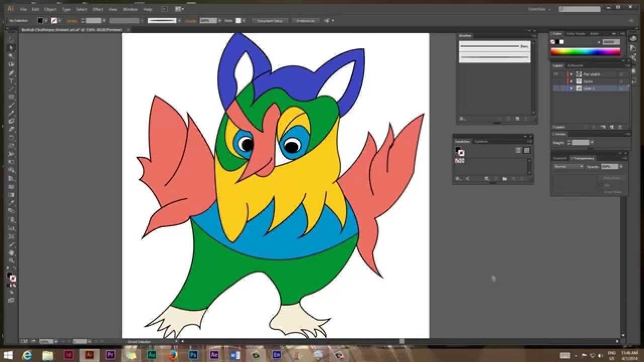Select the Direct Selection tool
Image resolution: width=644 pixels, height=362 pixels.
coord(12,48)
